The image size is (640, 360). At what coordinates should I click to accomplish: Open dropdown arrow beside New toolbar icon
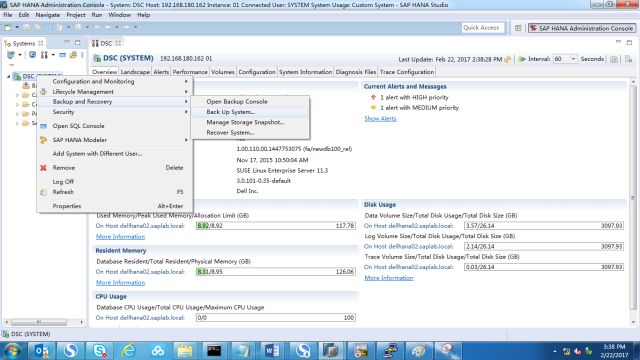17,27
